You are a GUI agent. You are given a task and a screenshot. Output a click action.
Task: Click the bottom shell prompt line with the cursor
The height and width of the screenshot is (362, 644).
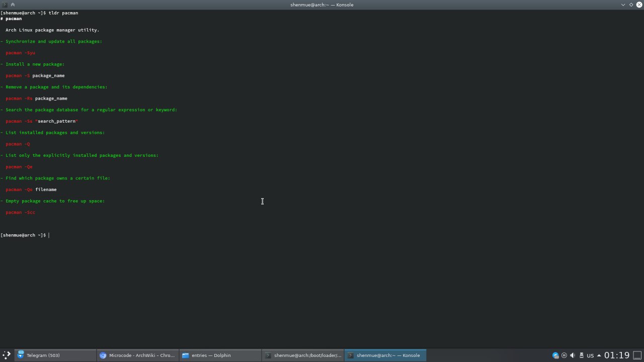point(25,235)
